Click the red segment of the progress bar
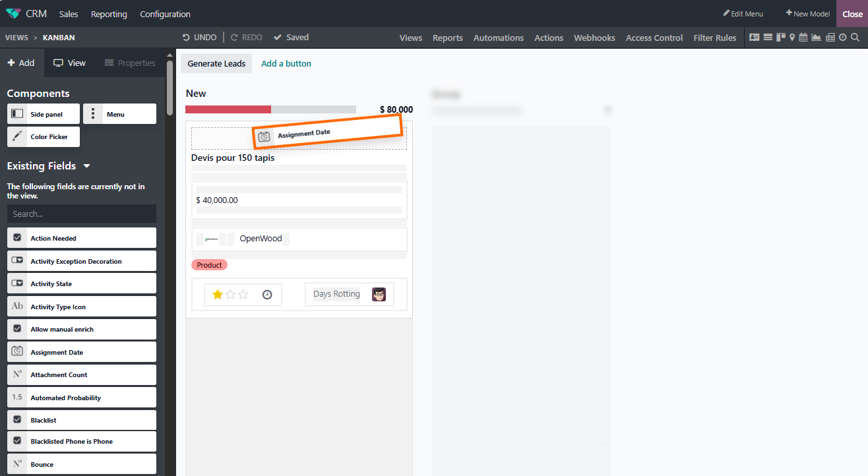Screen dimensions: 868x476 coord(228,109)
